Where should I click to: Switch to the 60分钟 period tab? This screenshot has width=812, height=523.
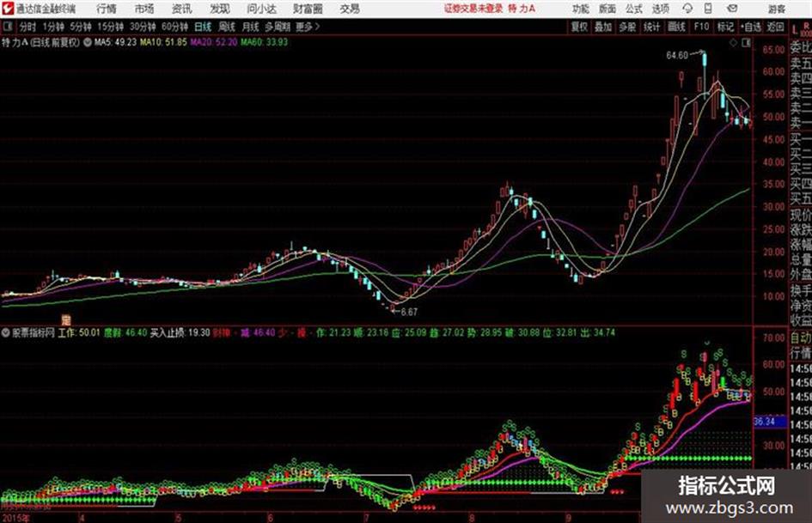[x=174, y=27]
